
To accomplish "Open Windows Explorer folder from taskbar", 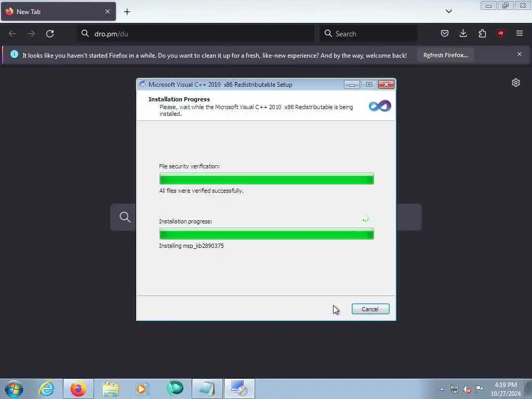I will 111,389.
